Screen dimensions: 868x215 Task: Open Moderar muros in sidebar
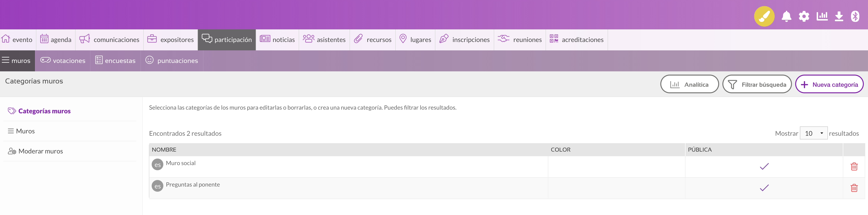[x=35, y=151]
